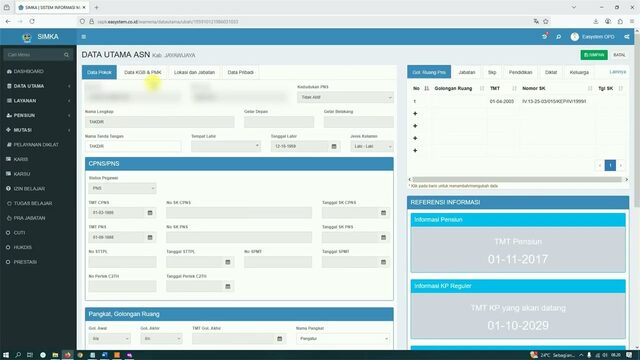Click the No SK CPNS input field

click(x=239, y=213)
